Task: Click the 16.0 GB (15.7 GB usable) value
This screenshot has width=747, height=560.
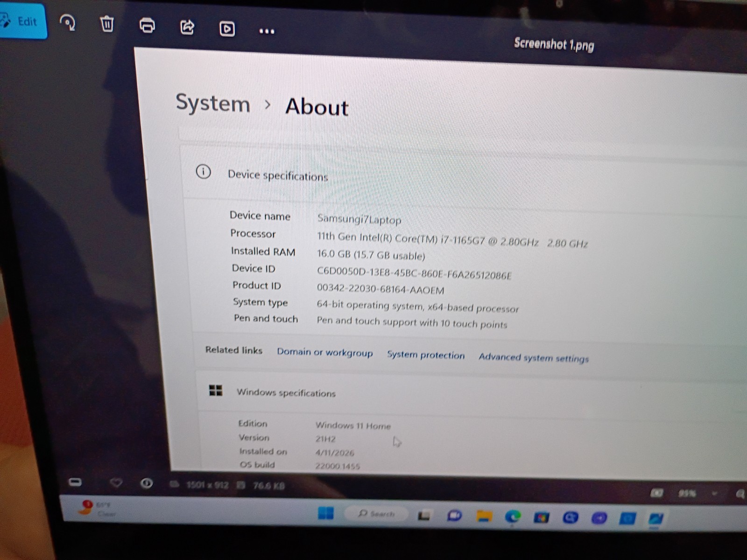Action: point(371,254)
